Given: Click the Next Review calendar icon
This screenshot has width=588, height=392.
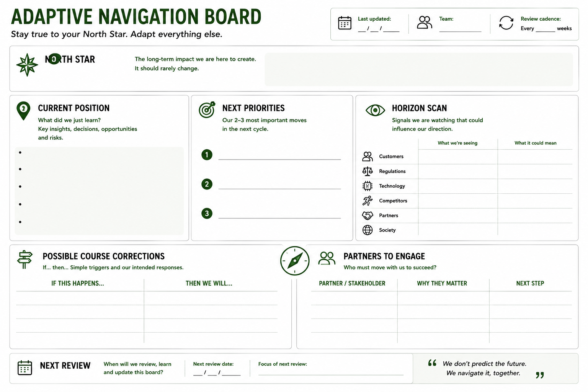Looking at the screenshot, I should point(25,367).
